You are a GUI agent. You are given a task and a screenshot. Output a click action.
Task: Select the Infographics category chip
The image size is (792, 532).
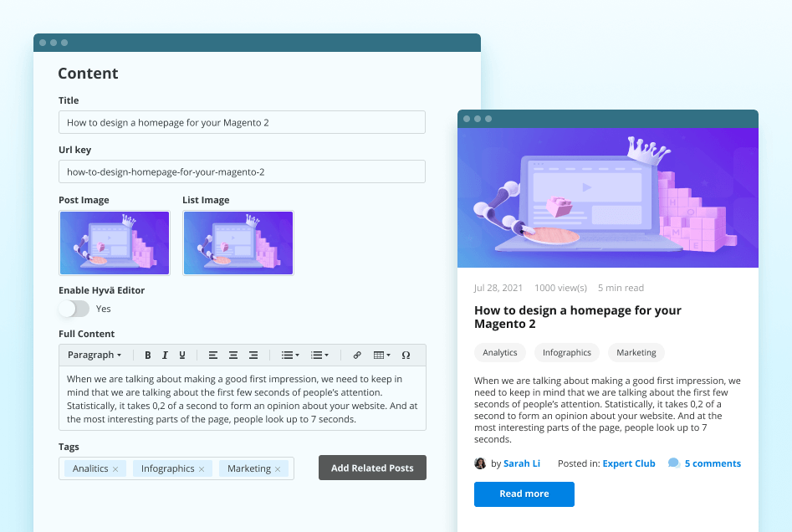click(566, 352)
